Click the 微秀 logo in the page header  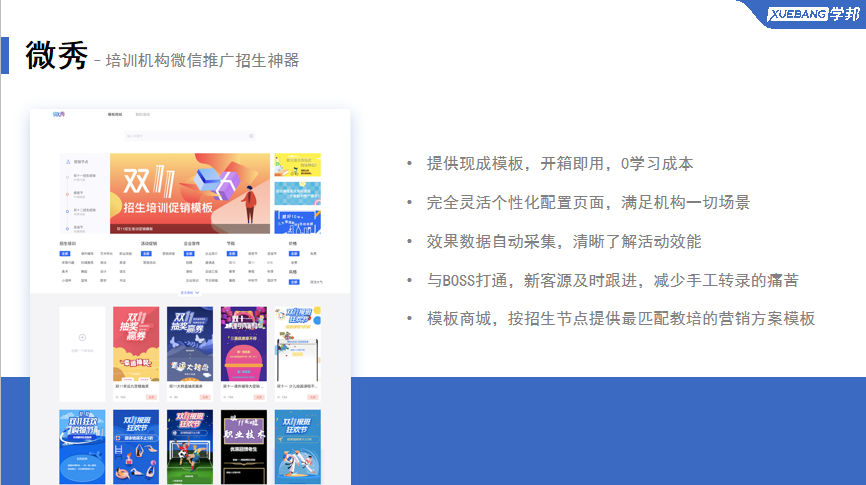click(59, 115)
